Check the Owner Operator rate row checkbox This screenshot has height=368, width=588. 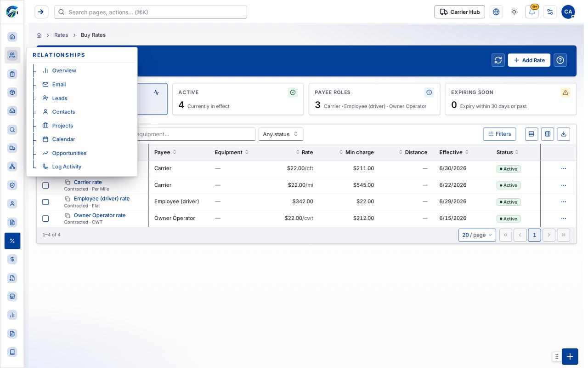click(x=45, y=218)
